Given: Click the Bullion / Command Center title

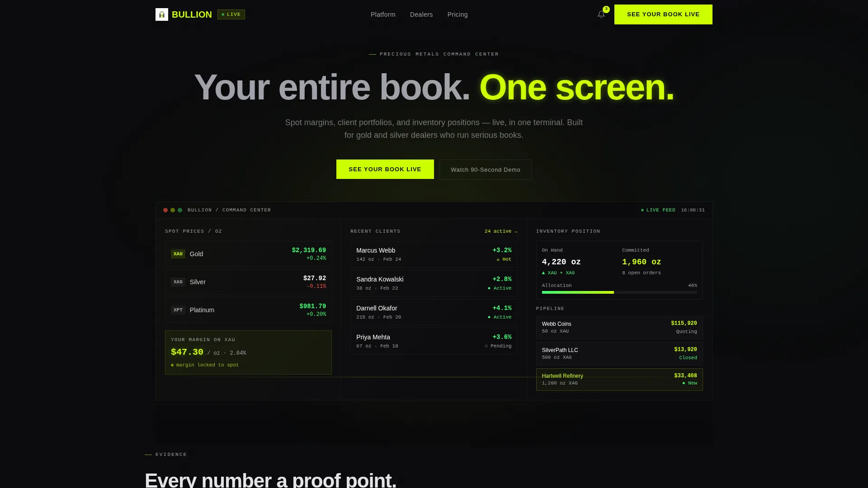Looking at the screenshot, I should click(229, 210).
